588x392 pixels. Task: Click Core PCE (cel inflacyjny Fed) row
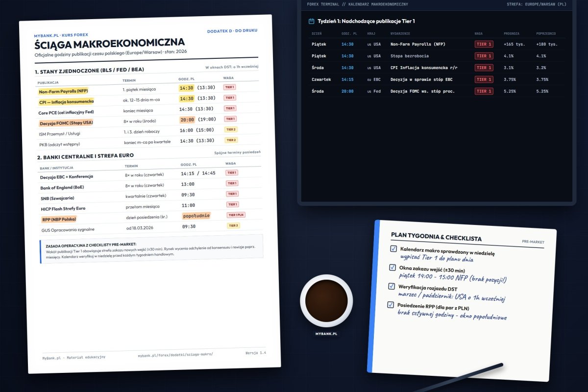pyautogui.click(x=149, y=110)
